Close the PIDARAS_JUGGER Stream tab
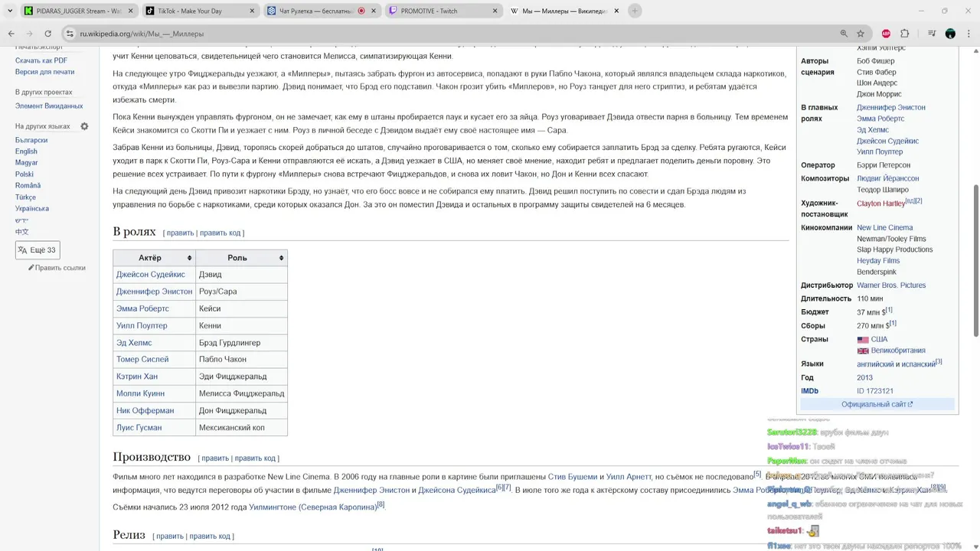The width and height of the screenshot is (980, 551). pos(130,11)
